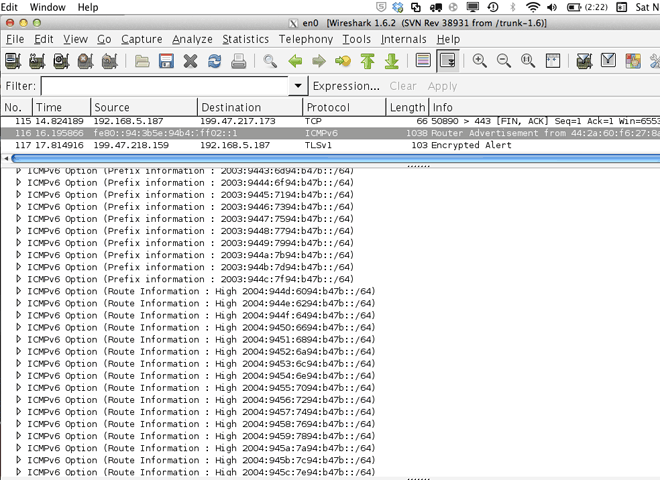Find a packet magnifier icon
Screen dimensions: 660x480
coord(270,61)
